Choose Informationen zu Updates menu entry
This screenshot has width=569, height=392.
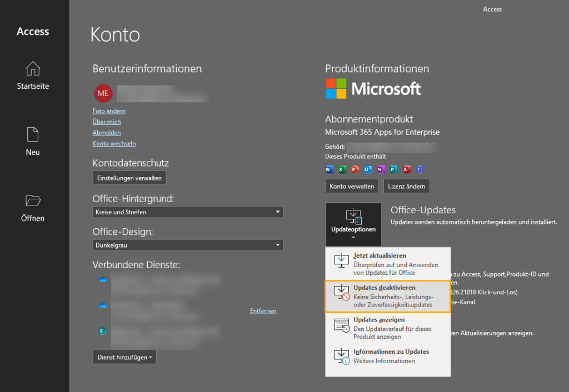388,356
